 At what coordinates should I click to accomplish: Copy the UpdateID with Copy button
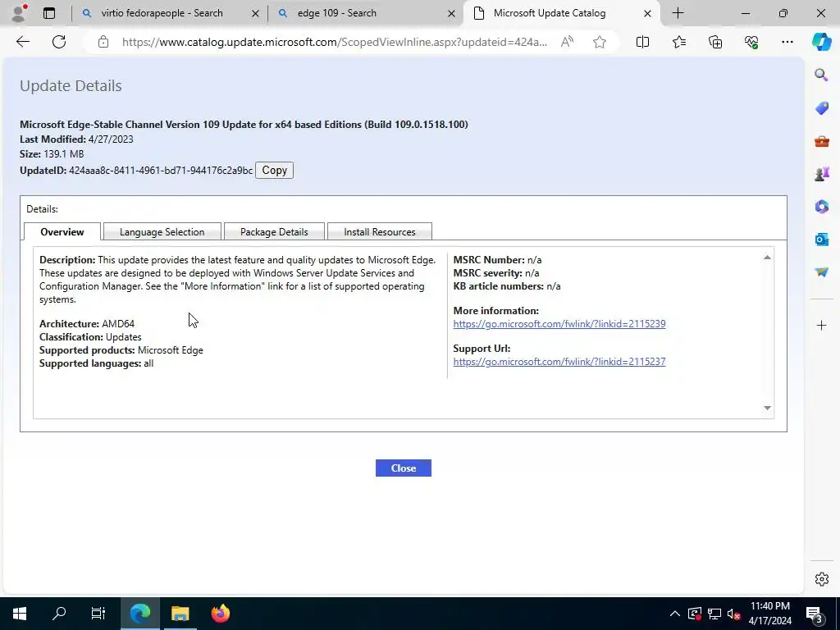(274, 171)
